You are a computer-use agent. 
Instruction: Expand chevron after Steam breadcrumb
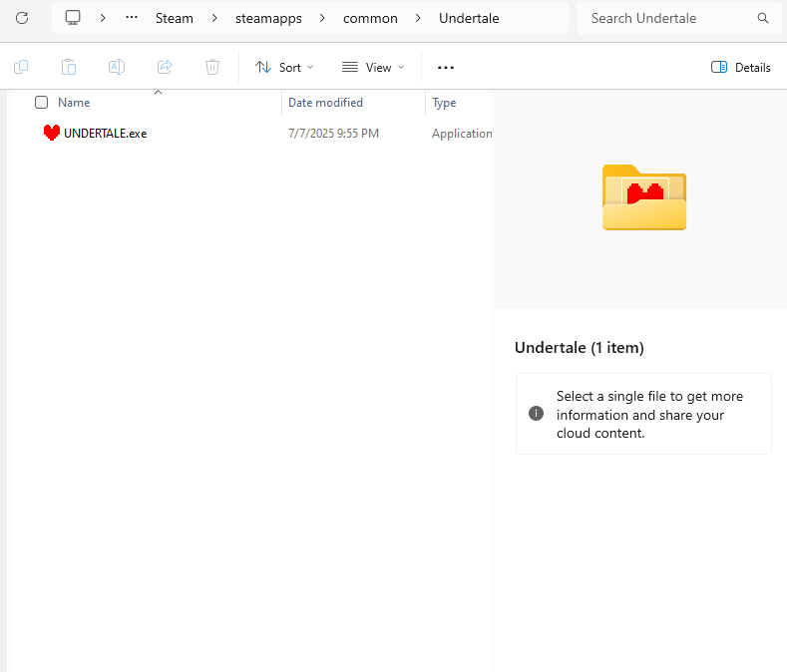(214, 18)
